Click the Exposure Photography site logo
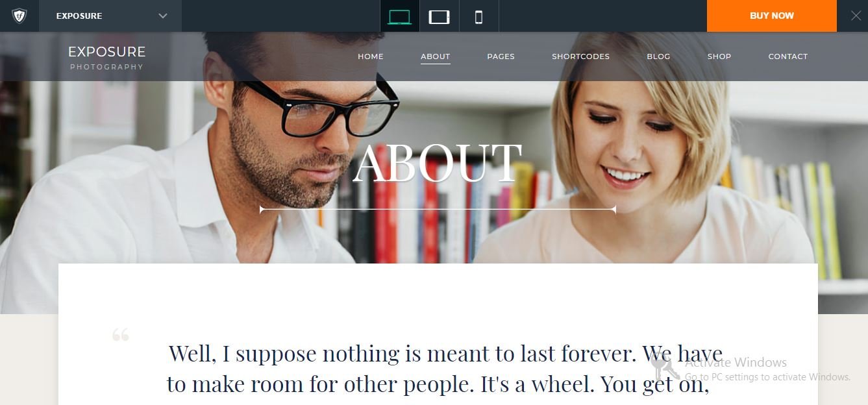Image resolution: width=868 pixels, height=405 pixels. 107,57
